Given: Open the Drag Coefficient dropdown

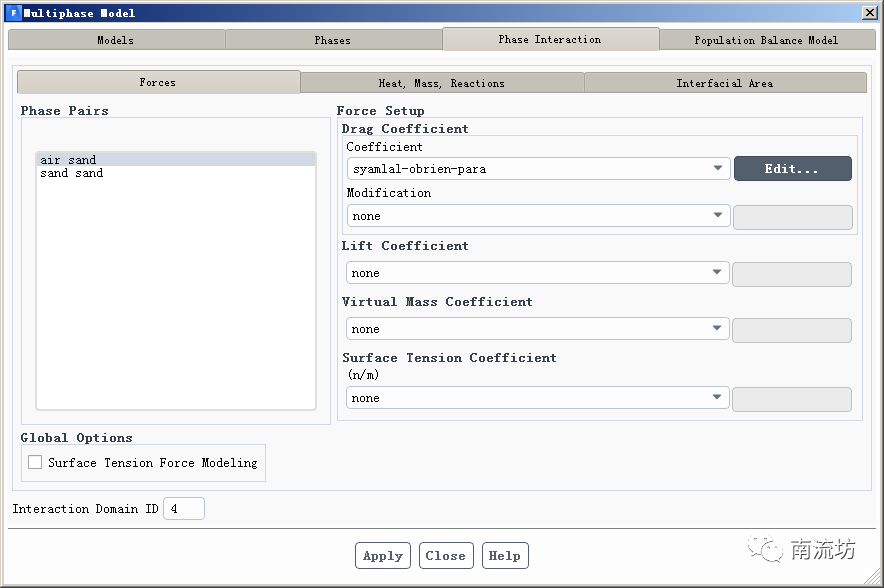Looking at the screenshot, I should pyautogui.click(x=537, y=169).
